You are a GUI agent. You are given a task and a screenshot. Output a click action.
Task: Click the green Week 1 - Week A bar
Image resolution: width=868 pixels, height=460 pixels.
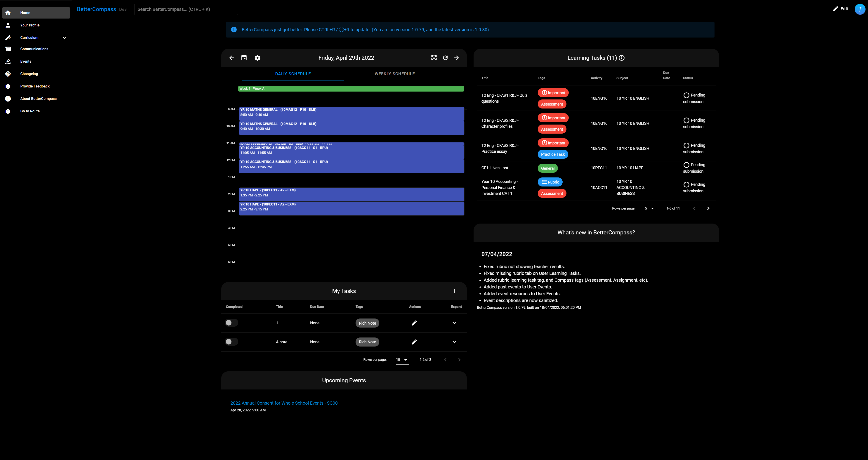coord(351,89)
